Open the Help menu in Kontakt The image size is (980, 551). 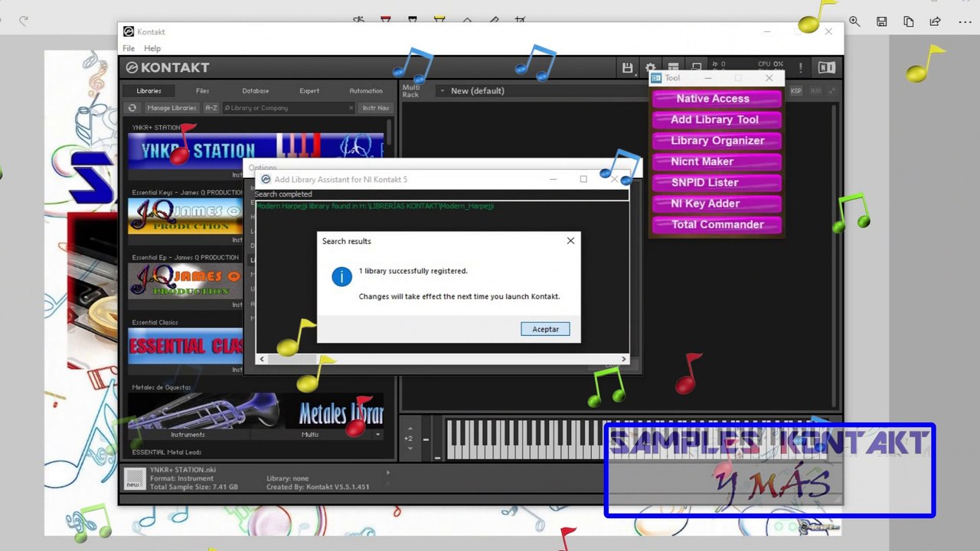click(152, 48)
